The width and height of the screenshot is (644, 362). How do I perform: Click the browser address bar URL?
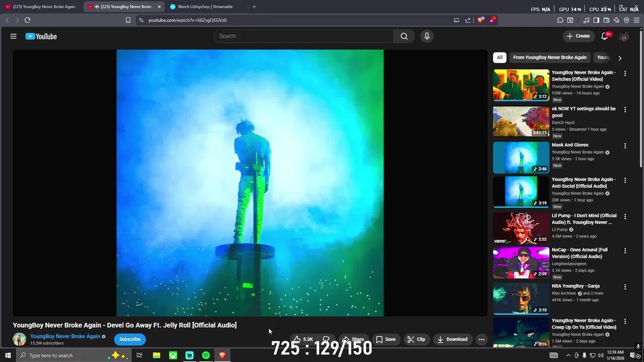coord(188,20)
